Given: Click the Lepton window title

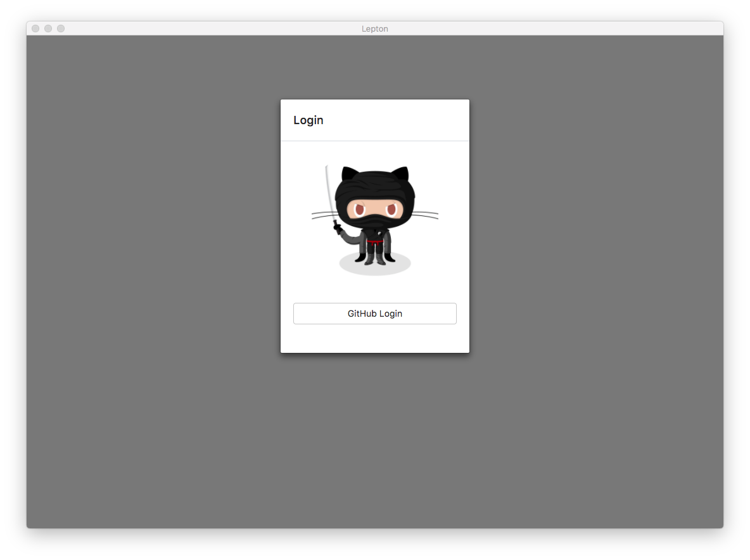Looking at the screenshot, I should [x=374, y=29].
